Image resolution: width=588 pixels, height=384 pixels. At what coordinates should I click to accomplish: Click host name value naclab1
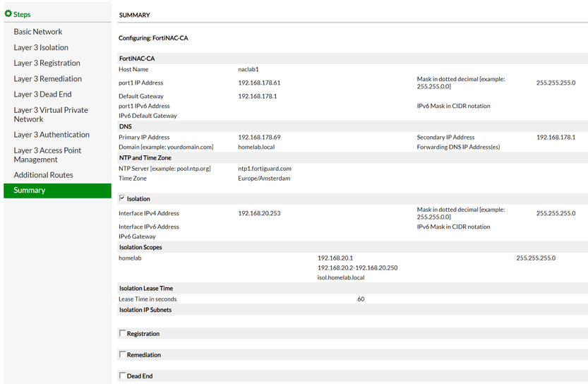pos(248,69)
